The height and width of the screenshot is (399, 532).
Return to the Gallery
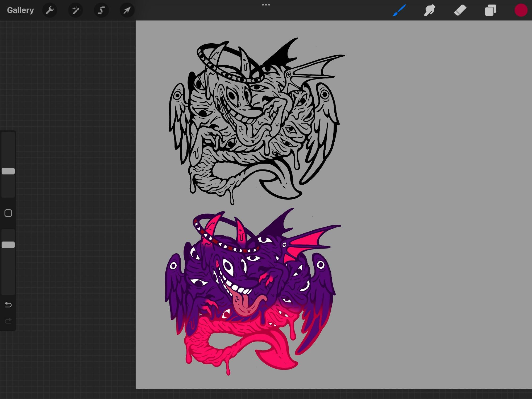[x=20, y=10]
